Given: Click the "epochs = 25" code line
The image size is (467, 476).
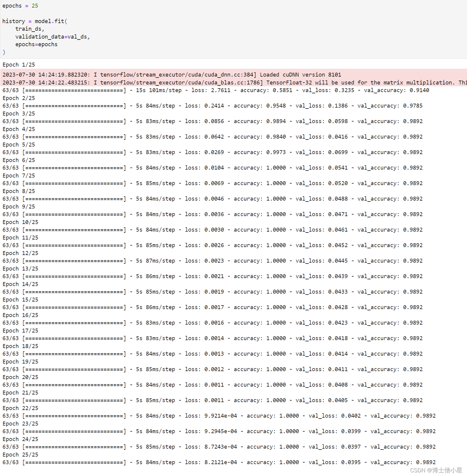Looking at the screenshot, I should click(x=20, y=6).
